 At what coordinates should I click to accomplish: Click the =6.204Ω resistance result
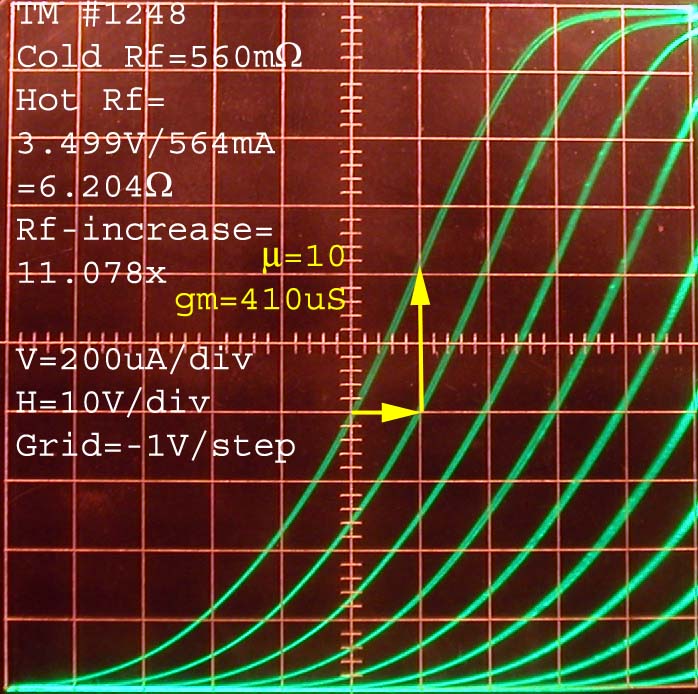(x=93, y=188)
